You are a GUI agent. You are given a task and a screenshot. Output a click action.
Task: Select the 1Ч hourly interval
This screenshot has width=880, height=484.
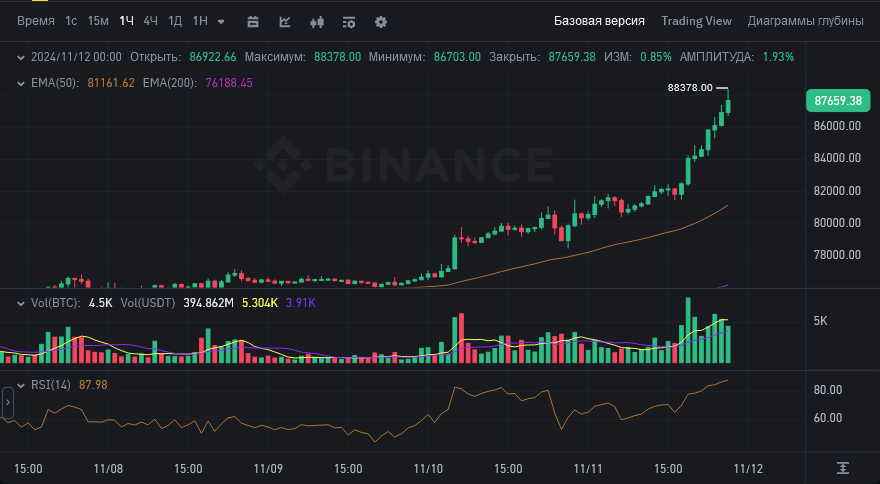126,21
